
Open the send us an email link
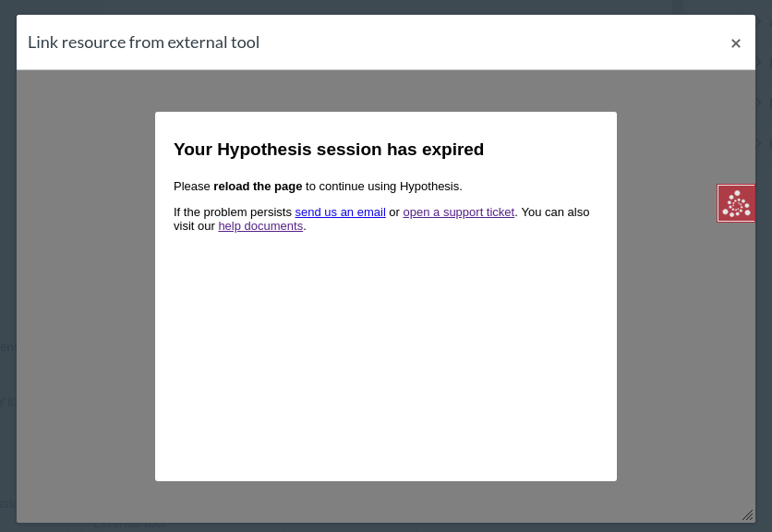pyautogui.click(x=340, y=212)
